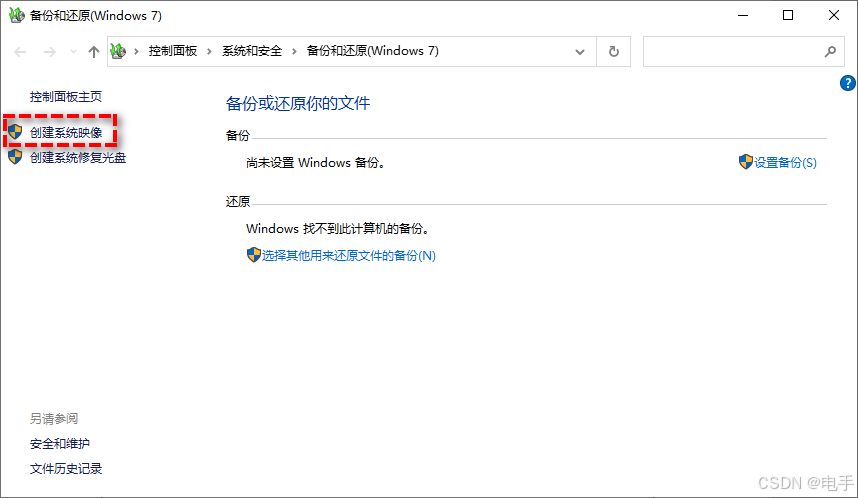Click 选择其他用来还原文件的备份(N) link
The width and height of the screenshot is (858, 498).
(348, 255)
